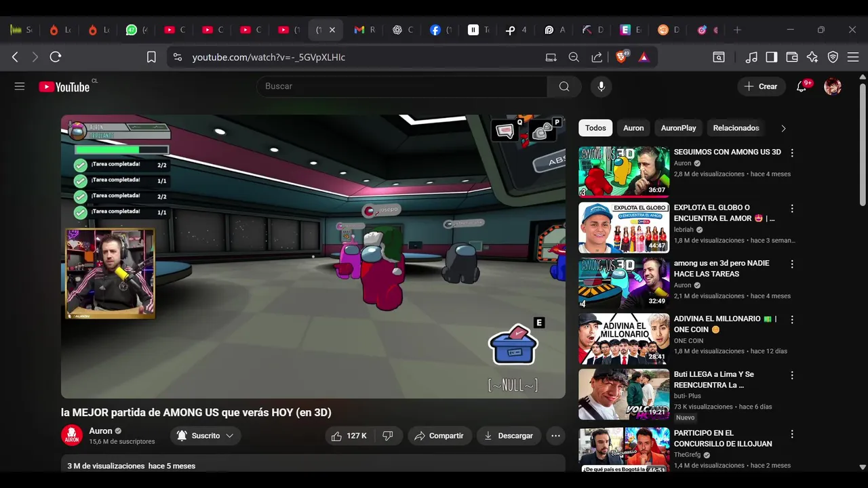
Task: Dislike the video with thumbs down
Action: [x=388, y=436]
